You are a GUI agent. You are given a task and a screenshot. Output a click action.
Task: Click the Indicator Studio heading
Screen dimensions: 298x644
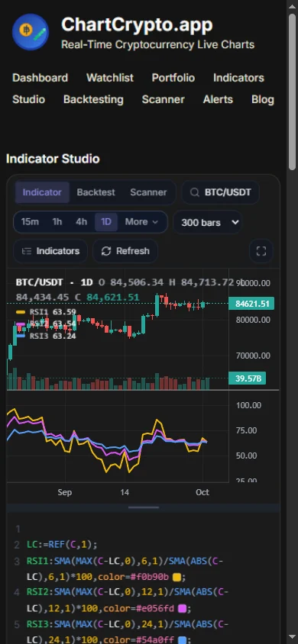(x=53, y=159)
